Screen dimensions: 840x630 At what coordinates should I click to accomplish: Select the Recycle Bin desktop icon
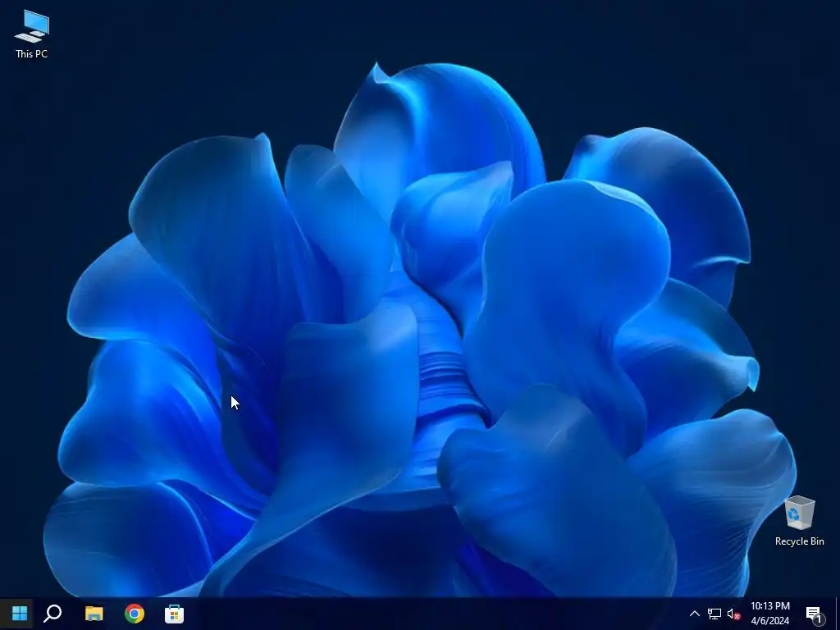point(799,521)
